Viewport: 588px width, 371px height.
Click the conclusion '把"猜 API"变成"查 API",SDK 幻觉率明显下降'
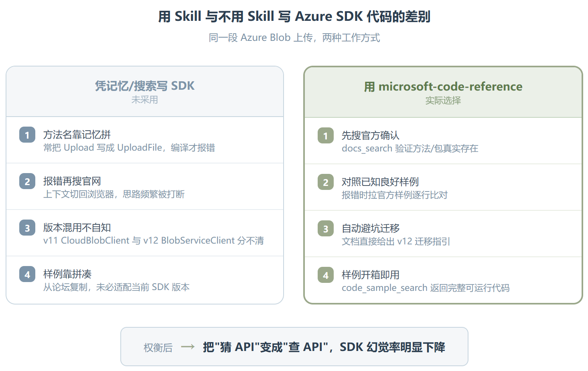(x=324, y=347)
